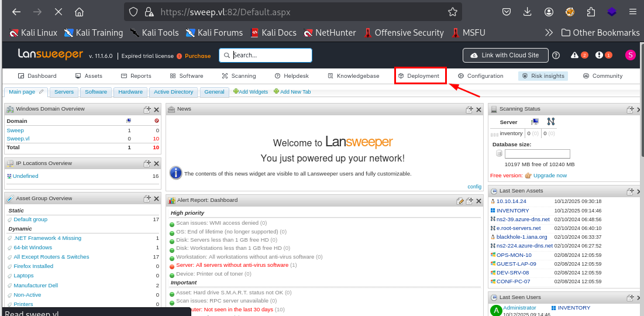Switch to the Servers tab

[64, 92]
